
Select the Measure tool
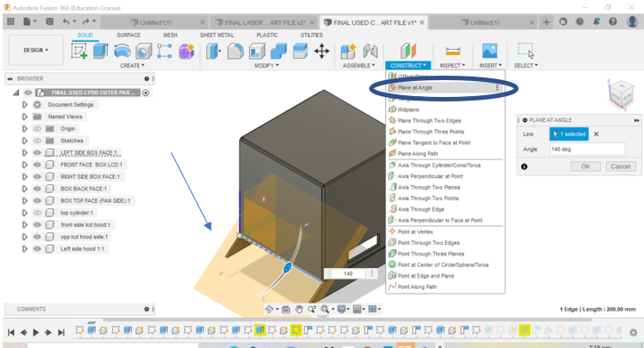pos(453,52)
